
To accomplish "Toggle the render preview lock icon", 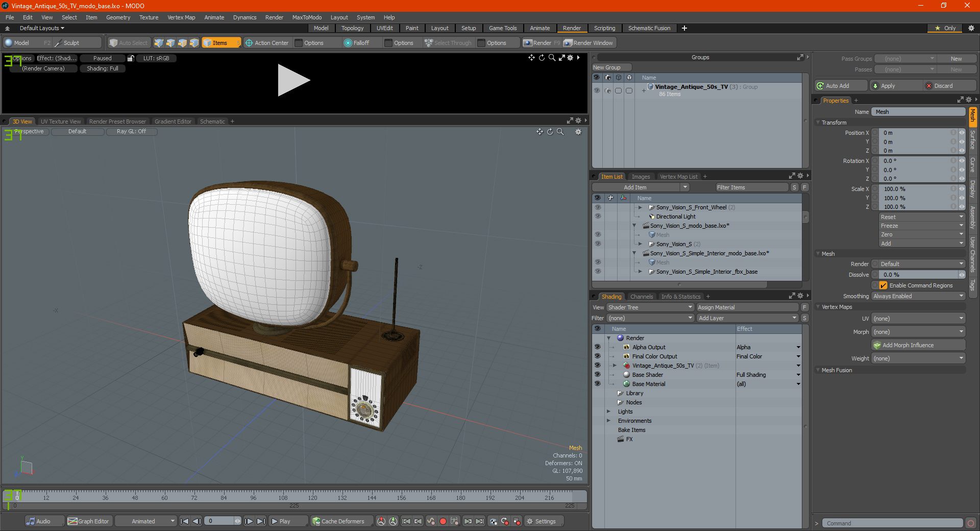I will [131, 58].
